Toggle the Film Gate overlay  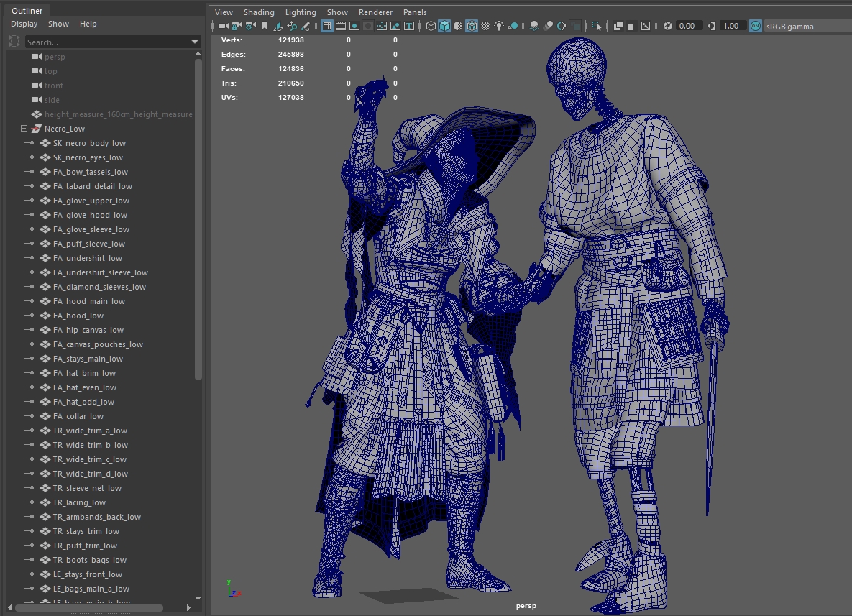click(340, 26)
